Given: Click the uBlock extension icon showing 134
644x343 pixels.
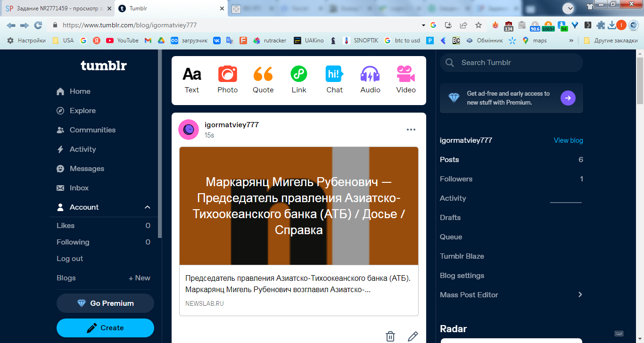Looking at the screenshot, I should (509, 26).
